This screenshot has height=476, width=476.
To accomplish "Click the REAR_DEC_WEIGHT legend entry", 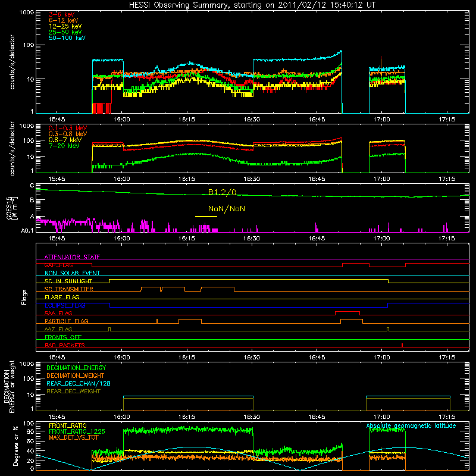I will tap(73, 392).
